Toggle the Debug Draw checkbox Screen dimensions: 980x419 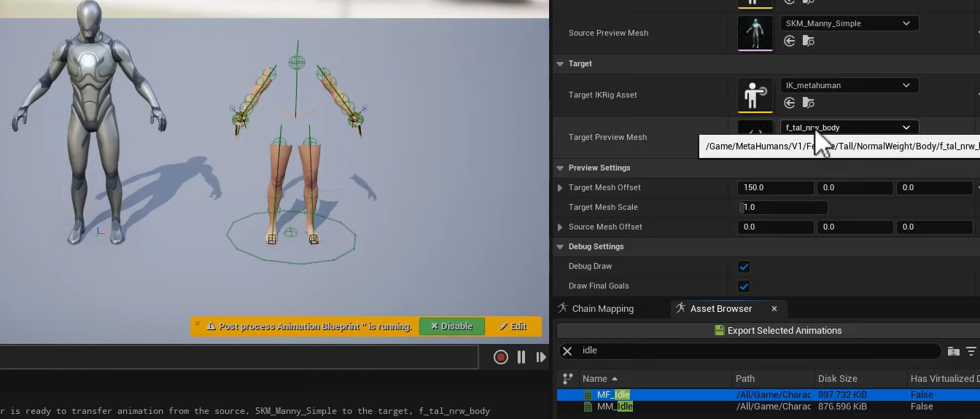(744, 267)
